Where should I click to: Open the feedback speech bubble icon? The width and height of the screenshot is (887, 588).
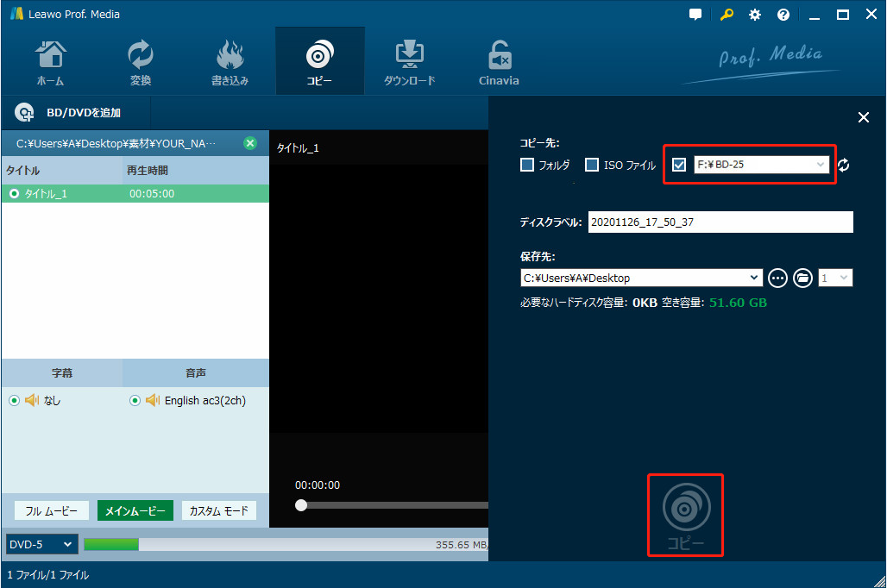tap(696, 15)
